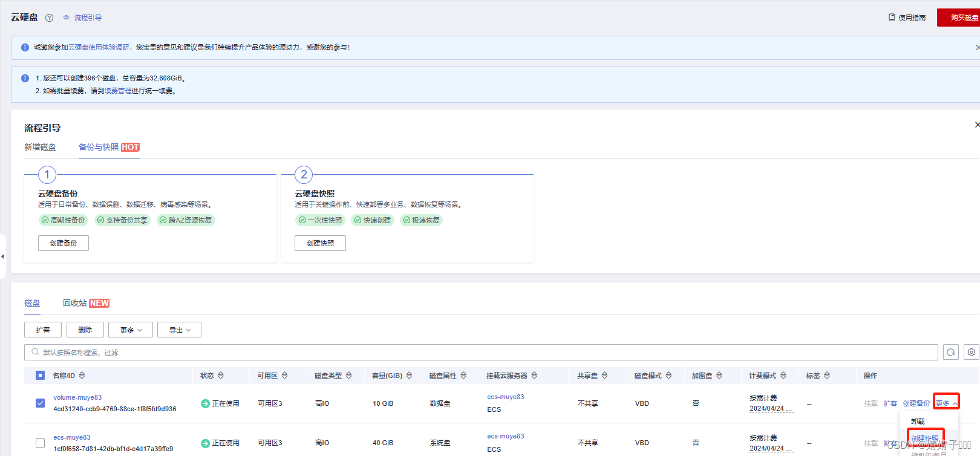
Task: Close the survey invitation banner
Action: tap(977, 47)
